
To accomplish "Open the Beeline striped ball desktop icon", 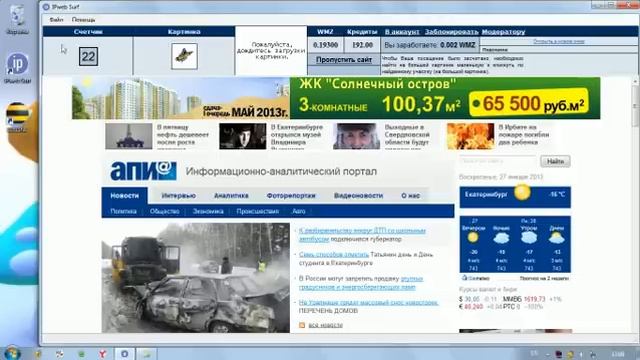I will point(17,117).
